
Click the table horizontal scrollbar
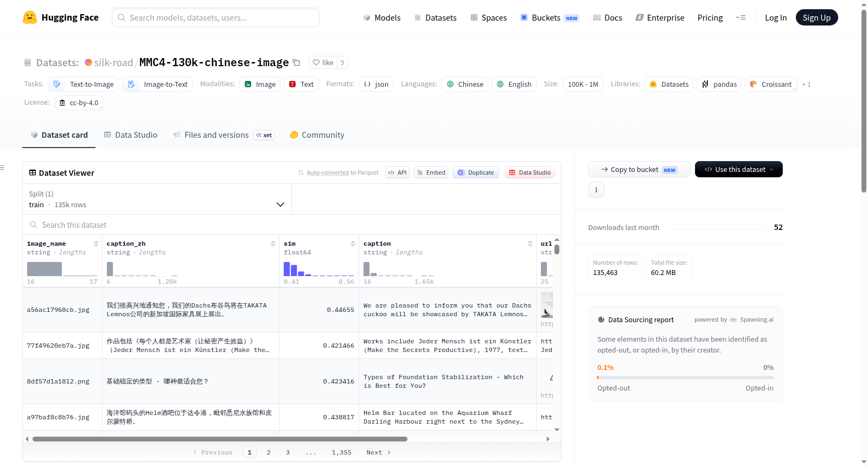(x=220, y=439)
